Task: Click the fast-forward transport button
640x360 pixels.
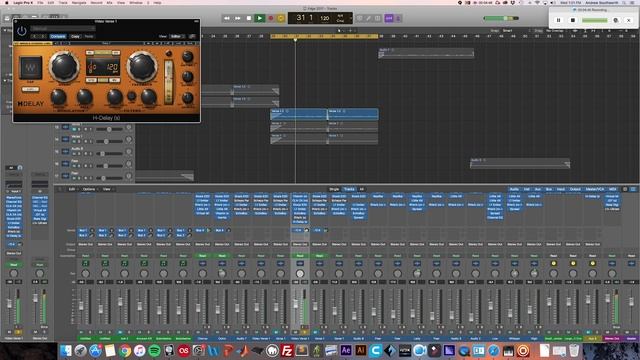Action: 238,18
